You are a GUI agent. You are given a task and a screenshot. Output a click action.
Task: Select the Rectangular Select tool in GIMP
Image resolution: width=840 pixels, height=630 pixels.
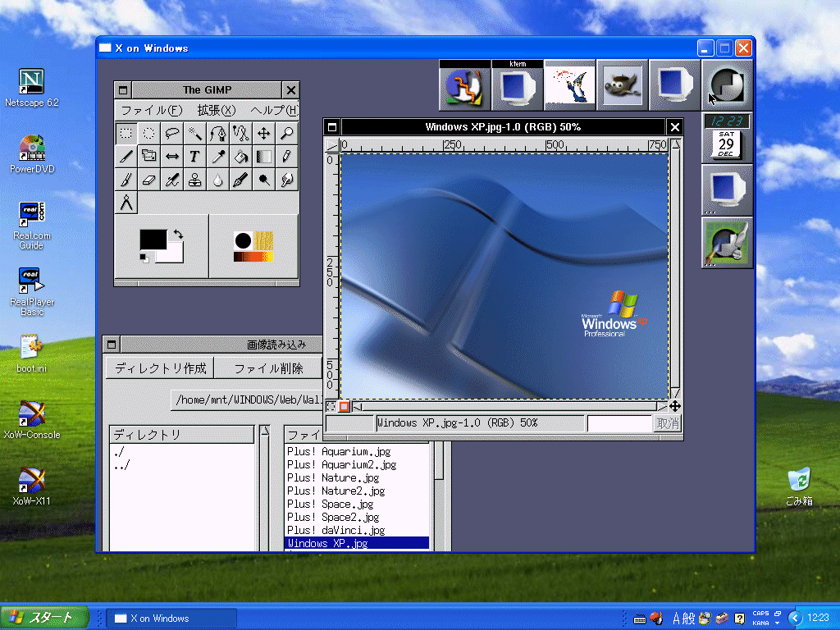pos(126,133)
